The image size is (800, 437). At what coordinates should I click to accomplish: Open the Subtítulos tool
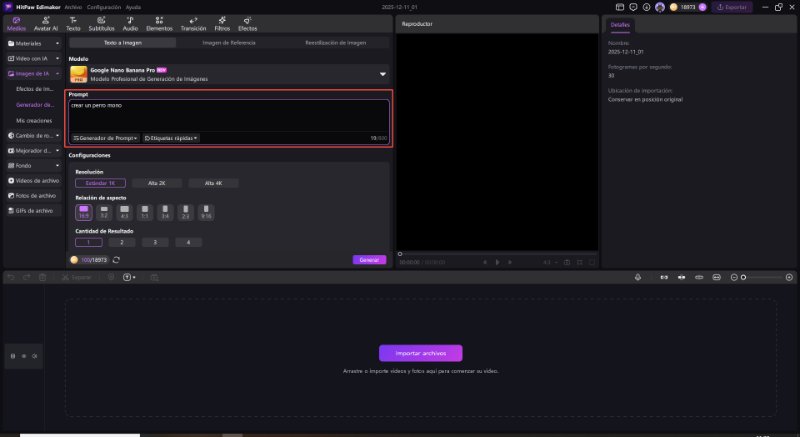(102, 23)
